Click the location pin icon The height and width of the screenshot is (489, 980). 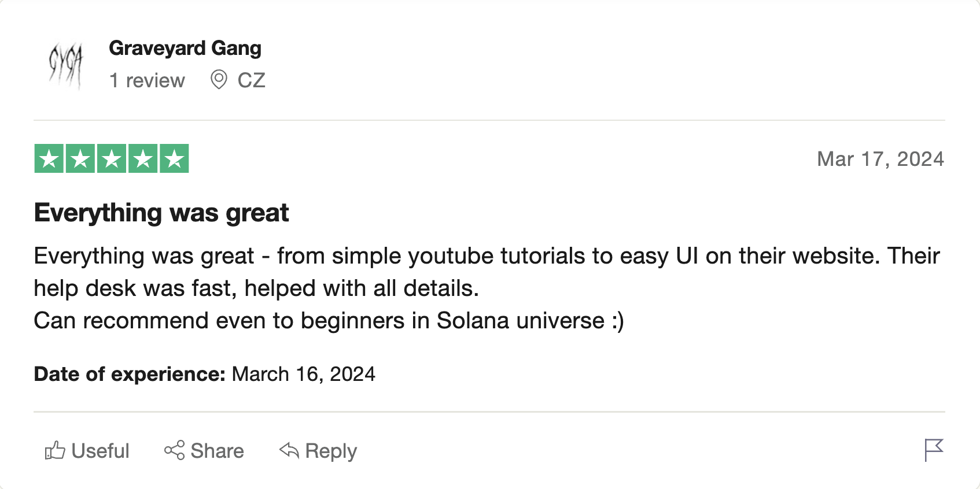(219, 80)
